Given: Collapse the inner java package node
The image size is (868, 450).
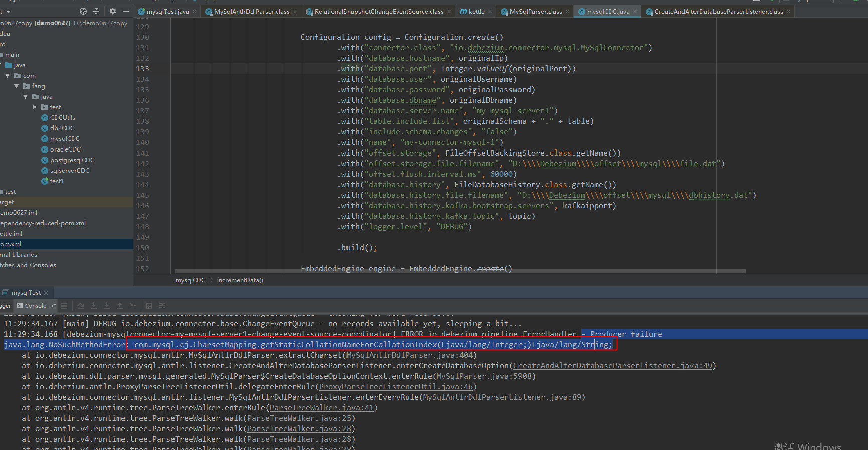Looking at the screenshot, I should tap(26, 97).
